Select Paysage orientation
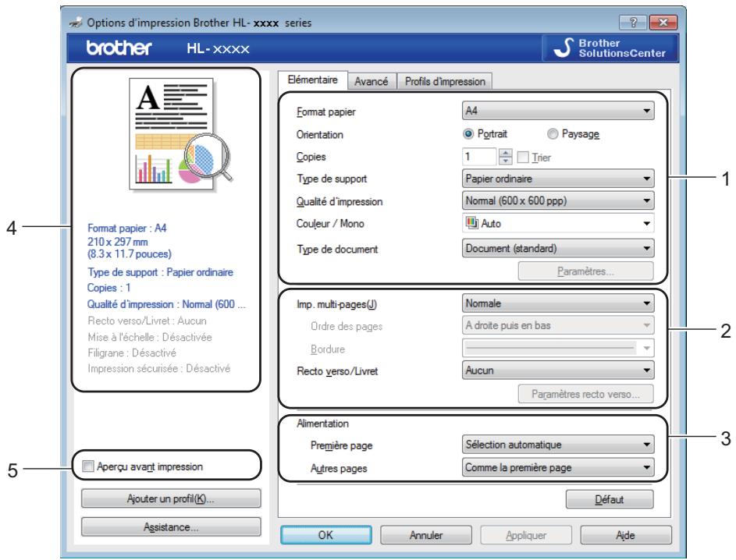The image size is (736, 560). click(553, 133)
